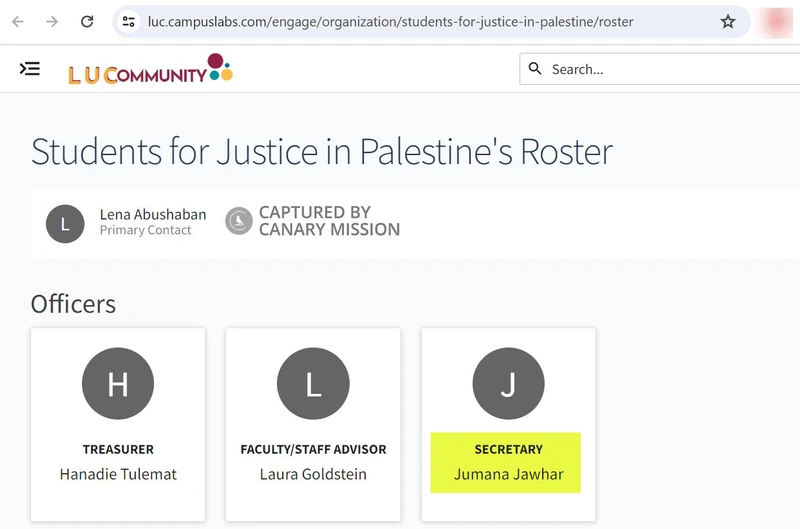Bookmark this page with the star icon
The image size is (800, 529).
(728, 21)
